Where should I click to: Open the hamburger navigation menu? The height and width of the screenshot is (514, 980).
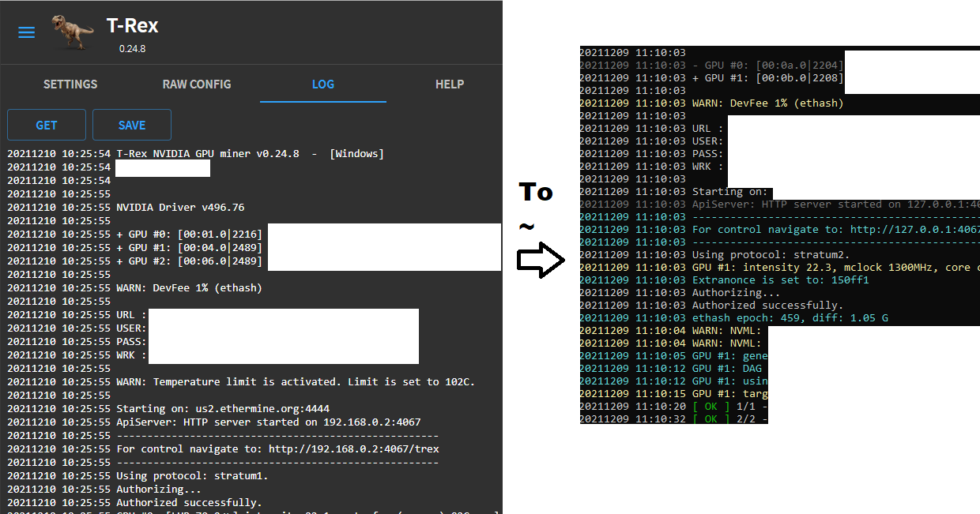26,32
